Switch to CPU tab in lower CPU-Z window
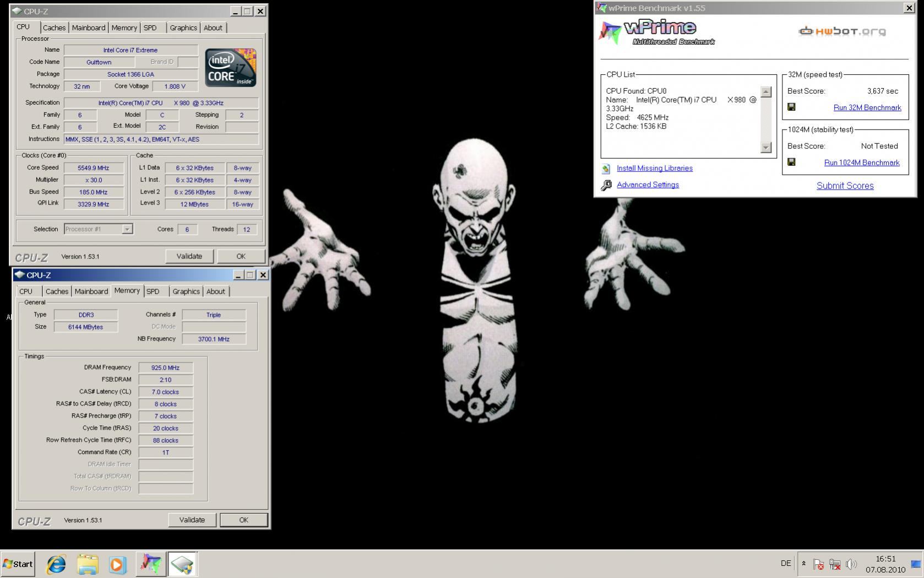924x578 pixels. 26,291
